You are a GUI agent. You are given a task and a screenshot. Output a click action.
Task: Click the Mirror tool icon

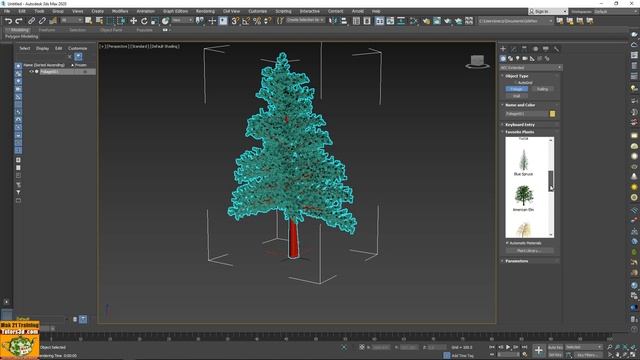pyautogui.click(x=333, y=21)
